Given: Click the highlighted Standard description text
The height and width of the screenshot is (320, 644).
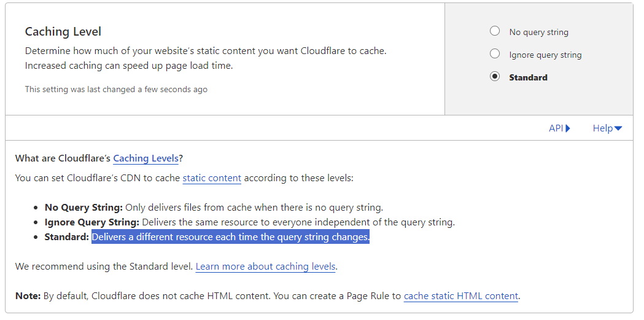Looking at the screenshot, I should click(230, 237).
